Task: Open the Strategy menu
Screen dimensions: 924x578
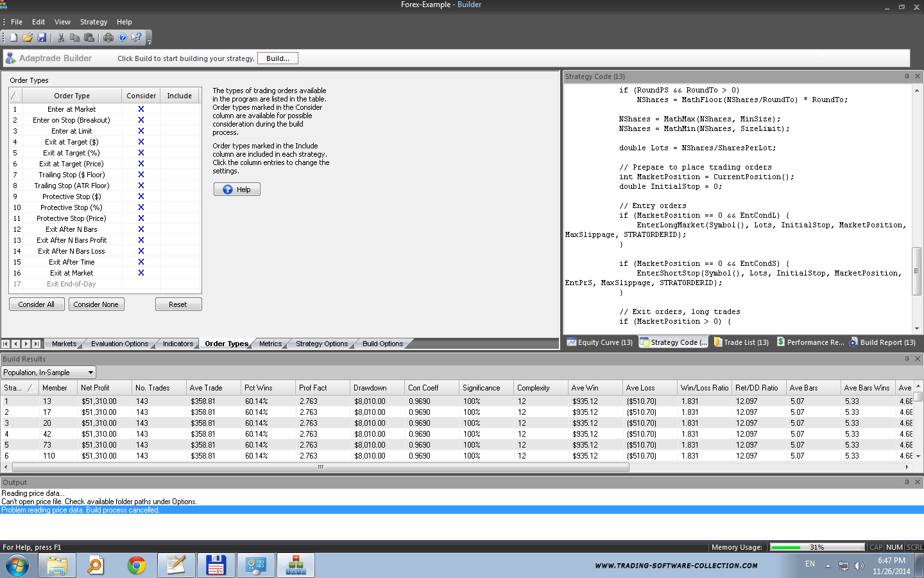Action: coord(93,22)
